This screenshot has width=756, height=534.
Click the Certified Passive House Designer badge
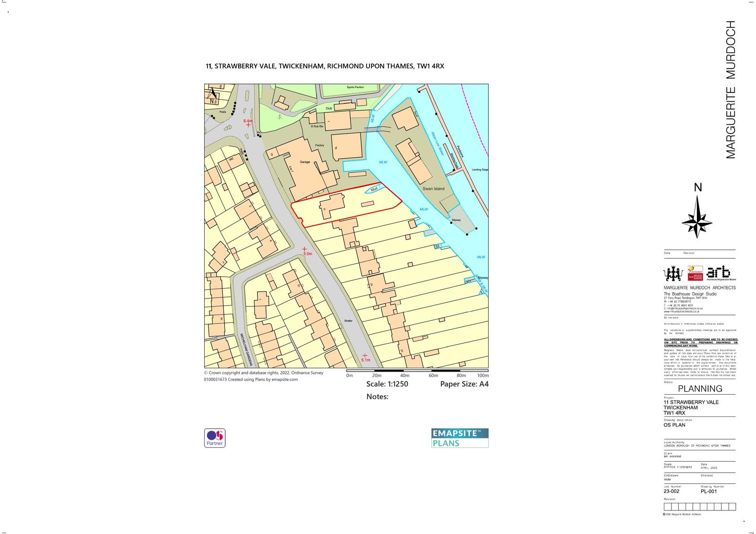pos(695,273)
